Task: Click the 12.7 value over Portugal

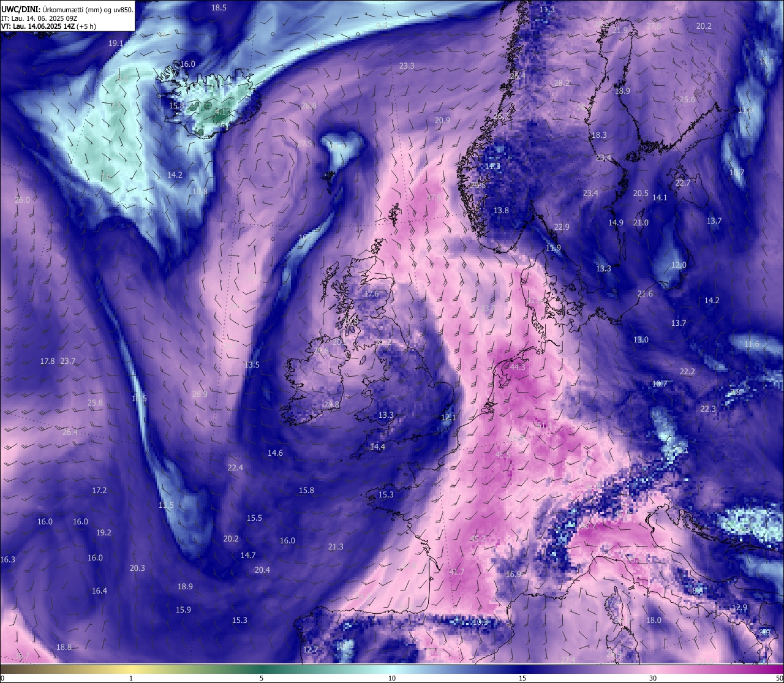Action: [x=311, y=649]
